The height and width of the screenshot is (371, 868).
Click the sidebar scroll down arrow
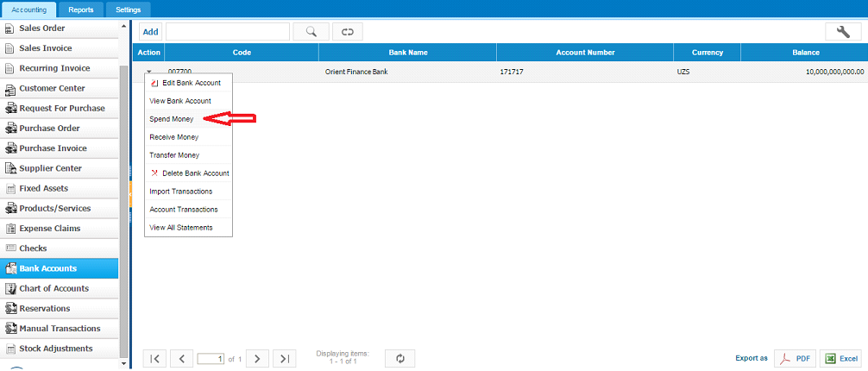(123, 363)
